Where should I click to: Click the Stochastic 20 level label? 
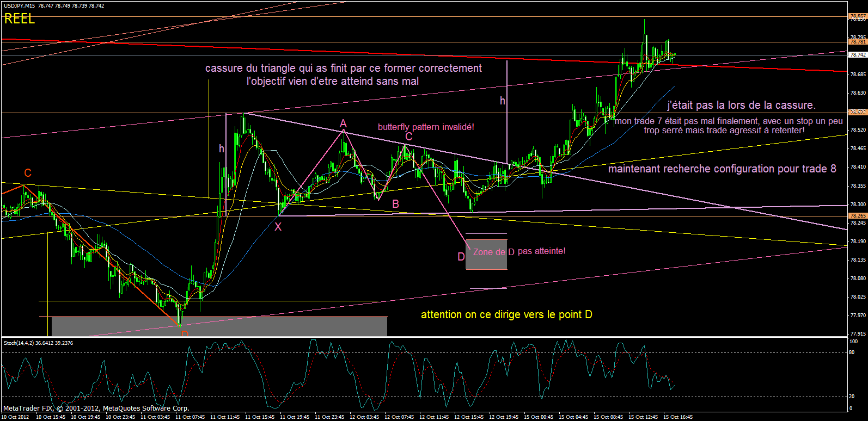click(852, 396)
